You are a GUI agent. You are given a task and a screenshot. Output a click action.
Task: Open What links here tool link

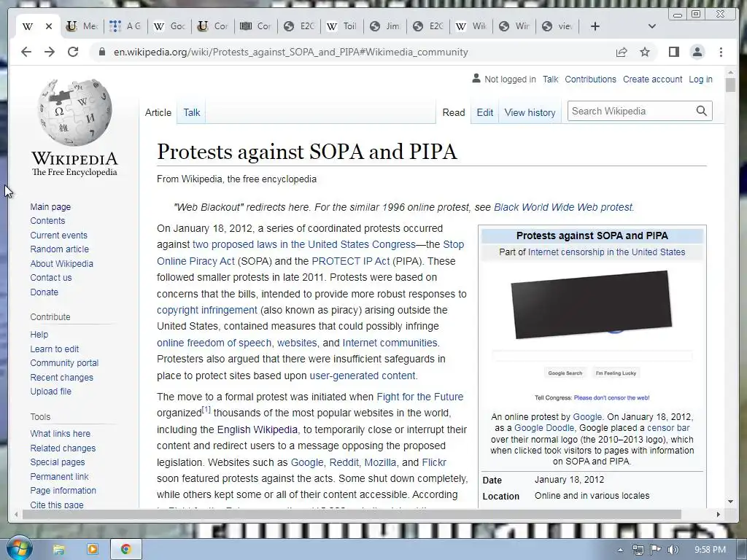click(60, 433)
